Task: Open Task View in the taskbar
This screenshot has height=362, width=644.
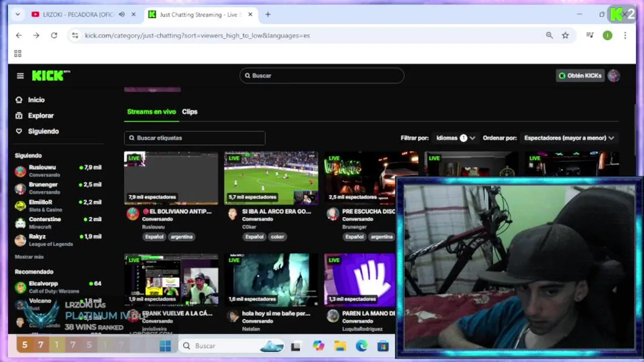Action: click(295, 346)
